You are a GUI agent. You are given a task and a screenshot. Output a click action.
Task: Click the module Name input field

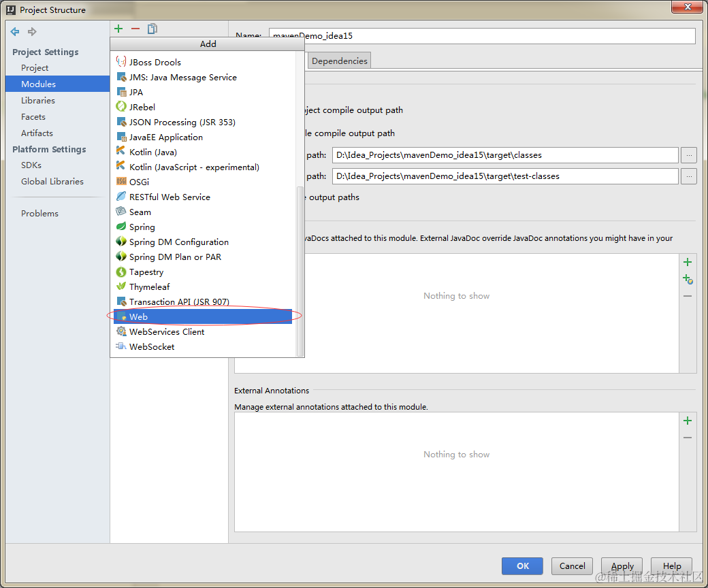(x=482, y=36)
